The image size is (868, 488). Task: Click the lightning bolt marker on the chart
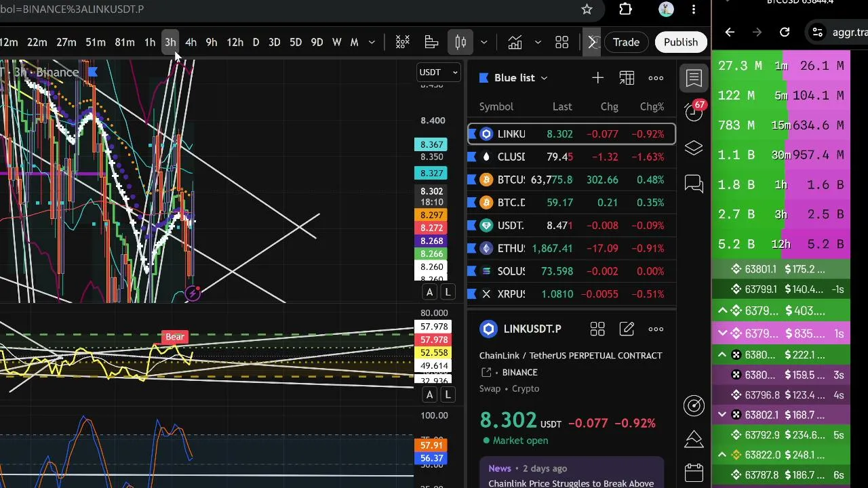[x=193, y=293]
